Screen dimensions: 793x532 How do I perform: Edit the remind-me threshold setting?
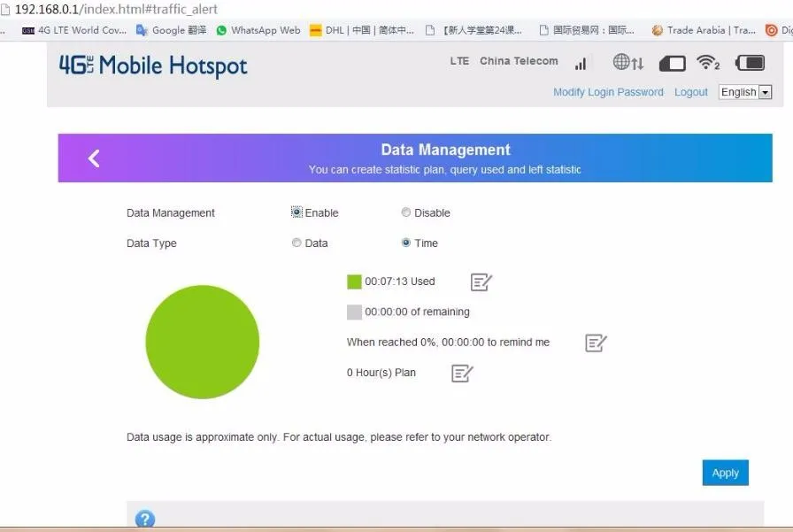pyautogui.click(x=596, y=343)
